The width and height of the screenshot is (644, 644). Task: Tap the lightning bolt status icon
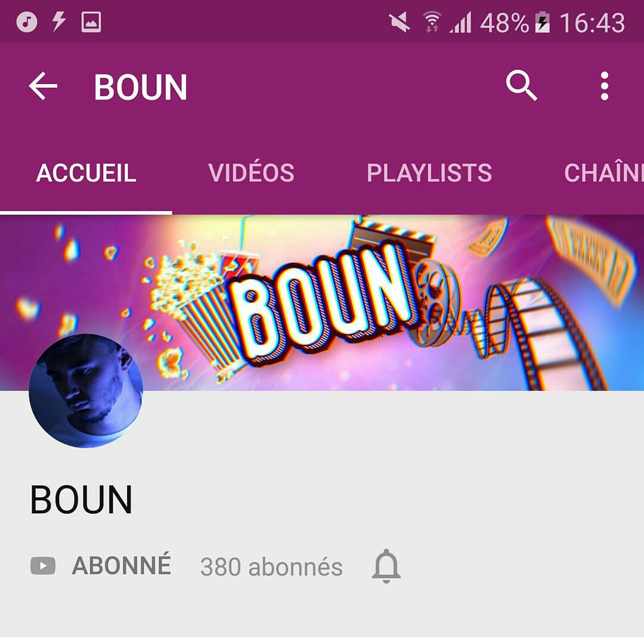(58, 21)
